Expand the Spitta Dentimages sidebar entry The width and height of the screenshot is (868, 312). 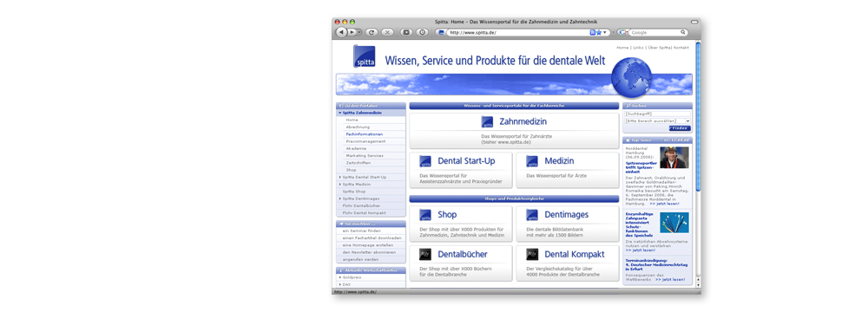340,198
